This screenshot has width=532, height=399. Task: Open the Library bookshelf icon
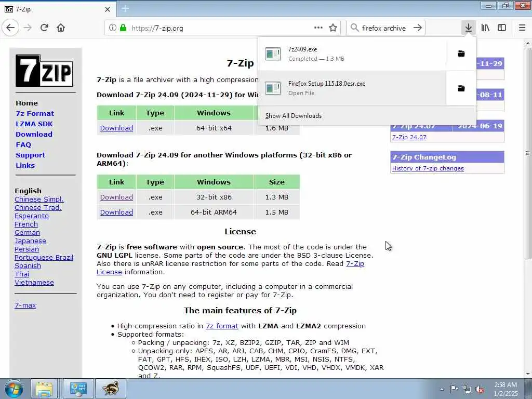[486, 28]
